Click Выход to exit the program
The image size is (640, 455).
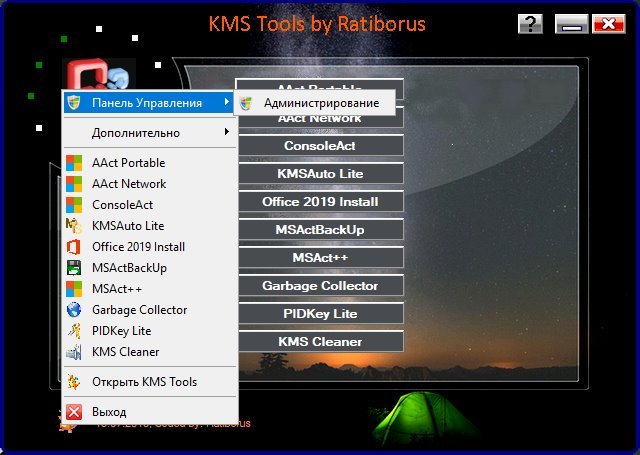149,412
